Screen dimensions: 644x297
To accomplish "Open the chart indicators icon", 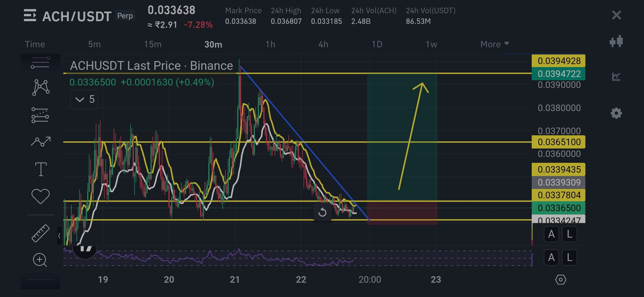I will [x=616, y=76].
